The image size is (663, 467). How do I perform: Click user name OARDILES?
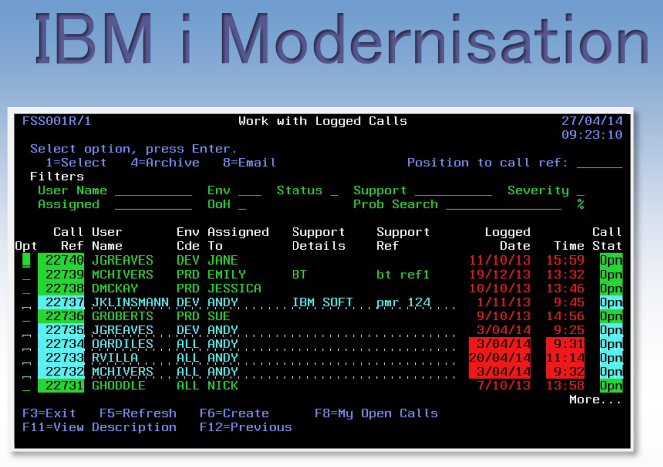[x=123, y=344]
